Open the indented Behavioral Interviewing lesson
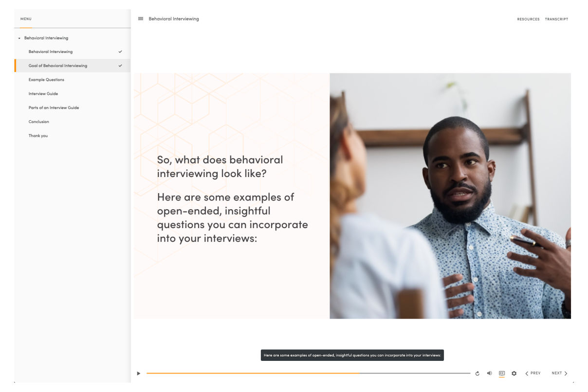 [x=73, y=52]
